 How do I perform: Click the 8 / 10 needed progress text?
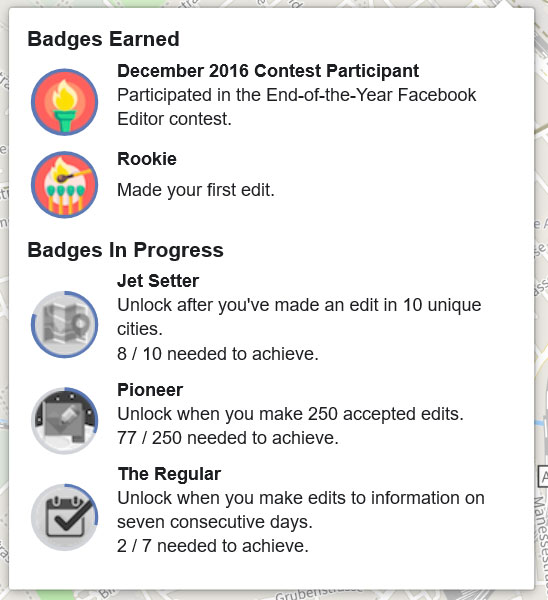(x=218, y=354)
